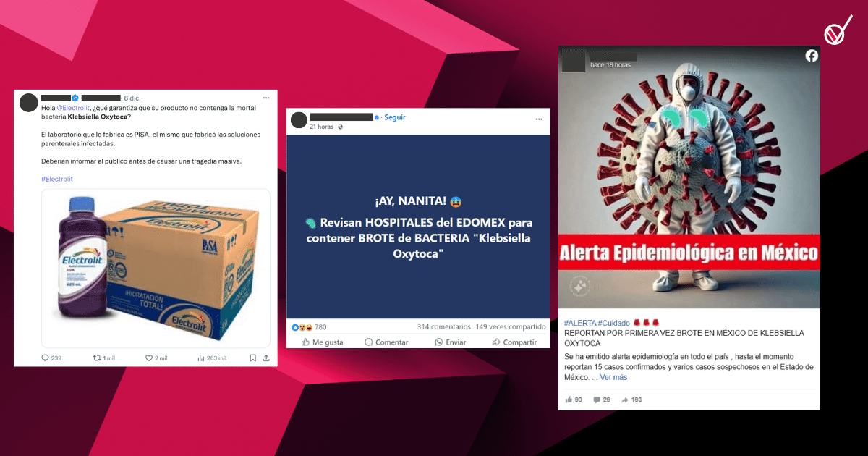Bookmark the Electrolit tweet

(x=252, y=358)
